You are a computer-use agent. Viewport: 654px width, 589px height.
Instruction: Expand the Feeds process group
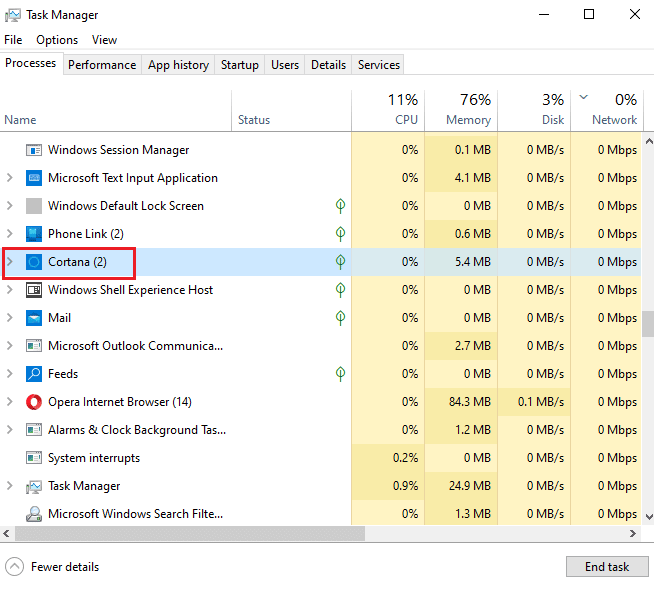tap(10, 373)
